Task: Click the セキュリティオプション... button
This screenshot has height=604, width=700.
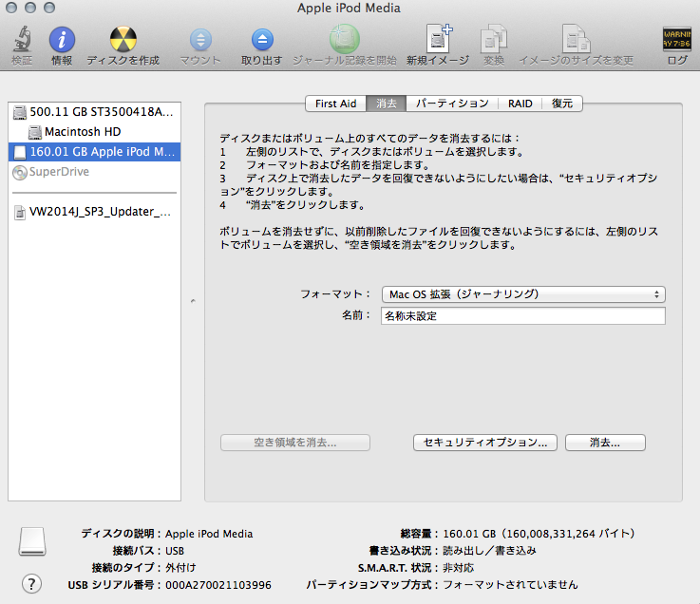Action: point(484,443)
